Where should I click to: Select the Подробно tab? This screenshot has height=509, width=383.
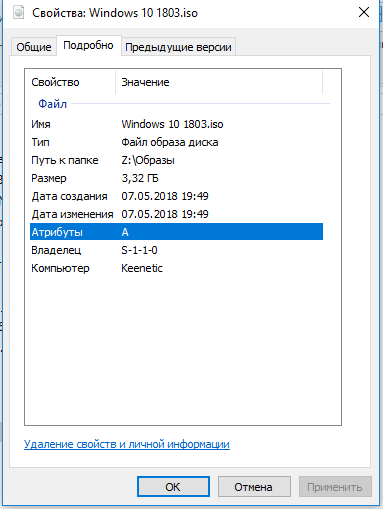coord(88,45)
